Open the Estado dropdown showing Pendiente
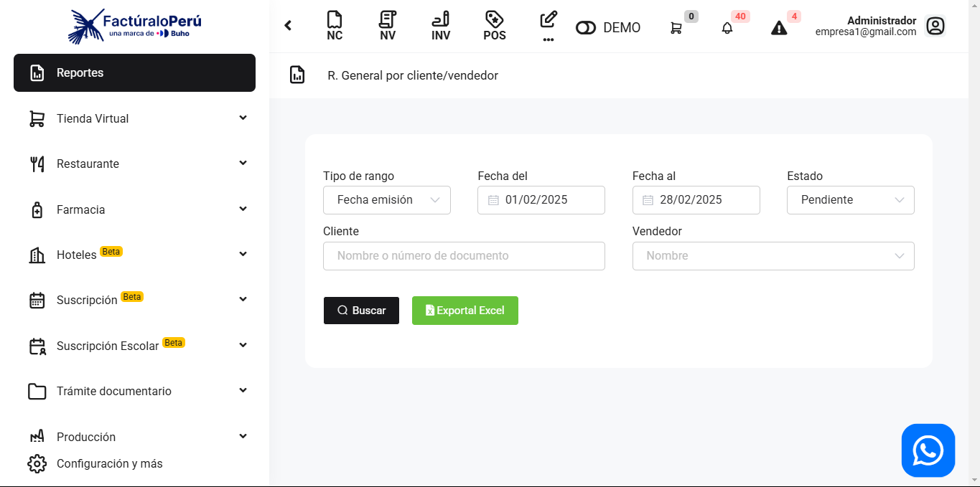Screen dimensions: 980x487 (850, 200)
